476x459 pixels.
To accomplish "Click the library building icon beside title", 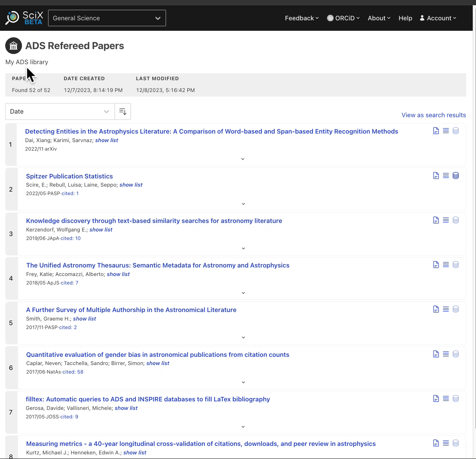I will click(13, 46).
